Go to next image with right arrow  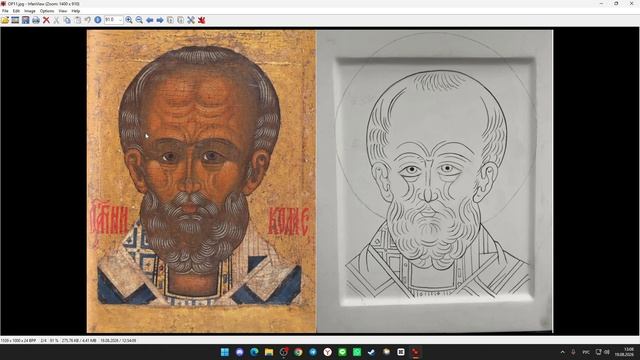pos(160,20)
